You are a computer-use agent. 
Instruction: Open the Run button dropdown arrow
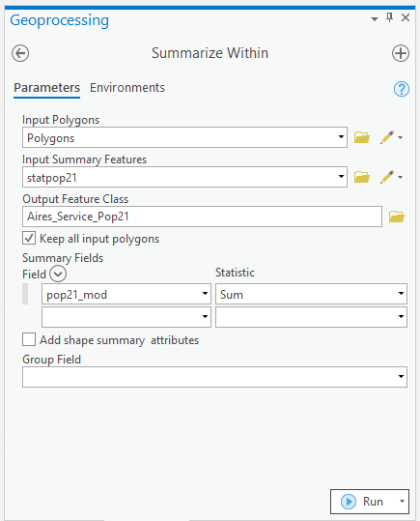pos(402,502)
